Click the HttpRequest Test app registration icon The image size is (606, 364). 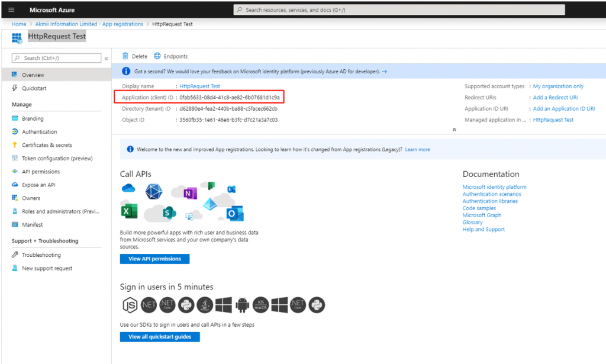(17, 38)
